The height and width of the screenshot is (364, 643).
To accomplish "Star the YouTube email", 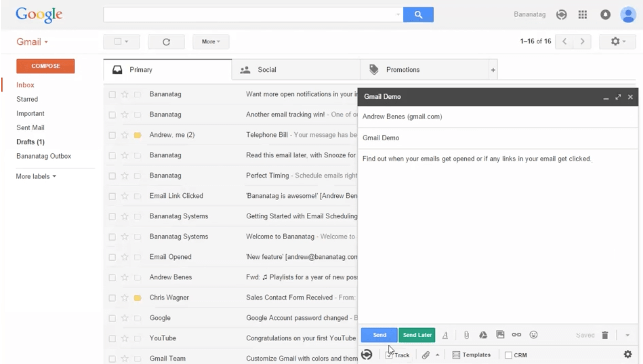I will [x=125, y=338].
